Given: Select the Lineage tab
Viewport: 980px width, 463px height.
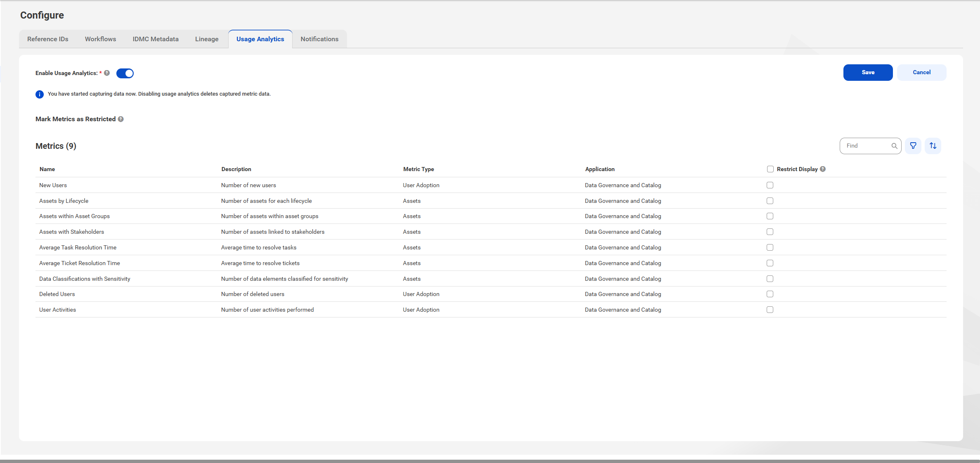Looking at the screenshot, I should tap(207, 39).
